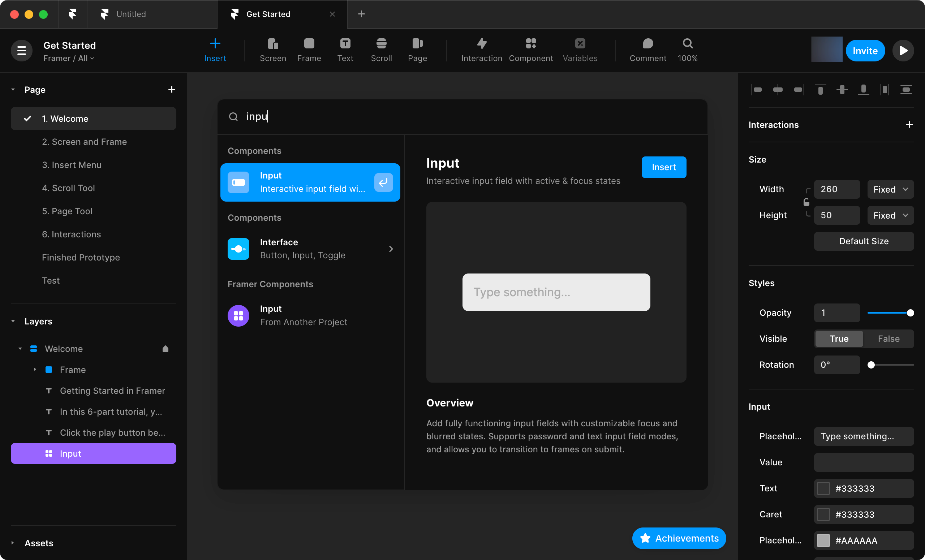
Task: Select Input from Another Project
Action: point(310,315)
